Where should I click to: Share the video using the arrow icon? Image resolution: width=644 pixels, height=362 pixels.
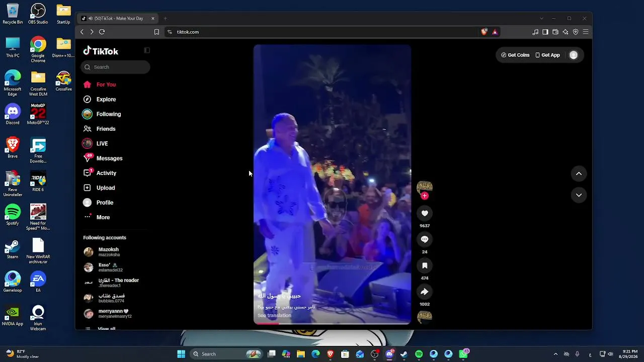point(425,292)
